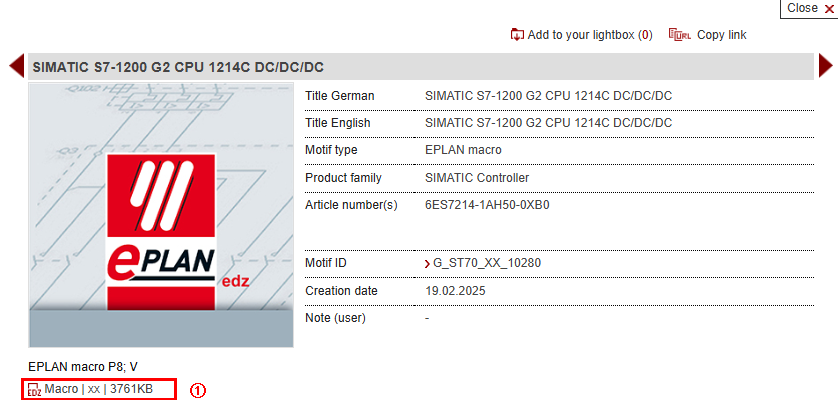Go to previous item with left red arrow
This screenshot has width=838, height=400.
[16, 66]
